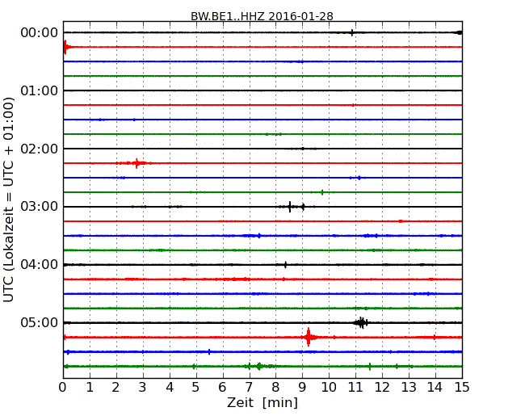Select x-axis tick label 3

pos(143,388)
